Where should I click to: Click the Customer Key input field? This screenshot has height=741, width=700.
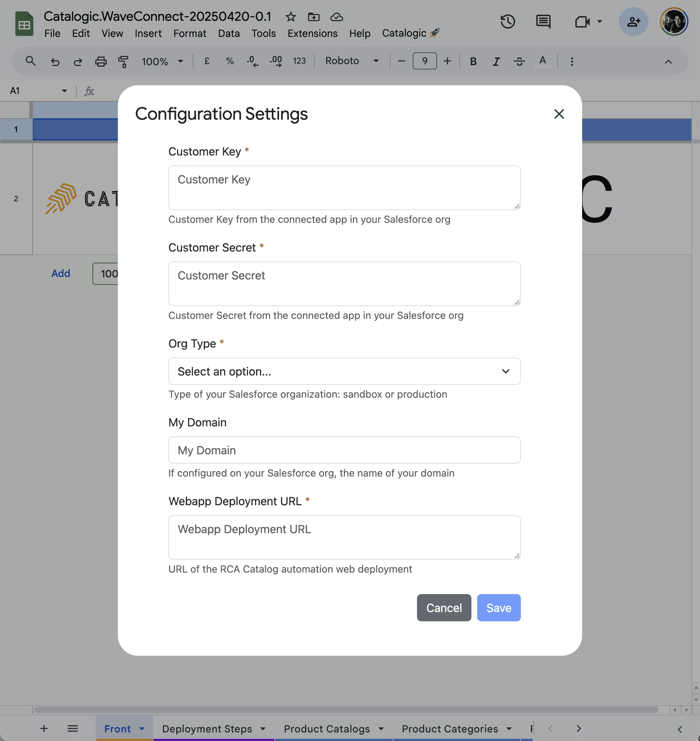[344, 187]
